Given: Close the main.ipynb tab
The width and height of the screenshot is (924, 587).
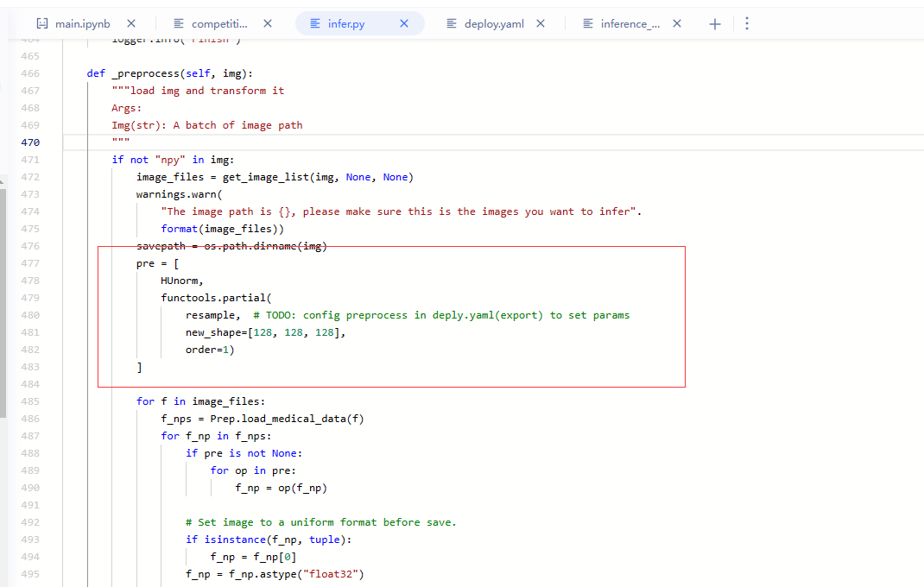Looking at the screenshot, I should click(131, 23).
